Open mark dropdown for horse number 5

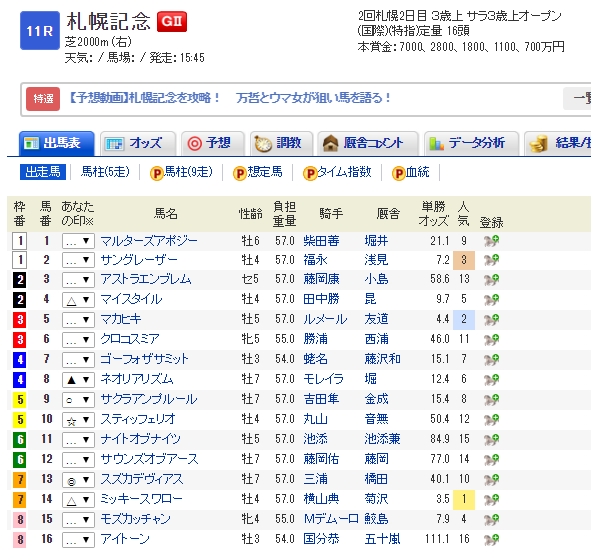coord(78,320)
